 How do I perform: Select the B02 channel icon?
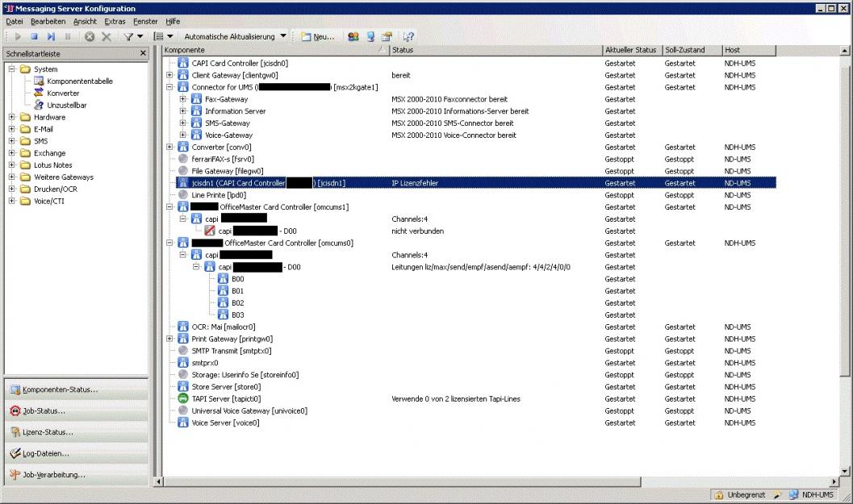click(x=223, y=302)
